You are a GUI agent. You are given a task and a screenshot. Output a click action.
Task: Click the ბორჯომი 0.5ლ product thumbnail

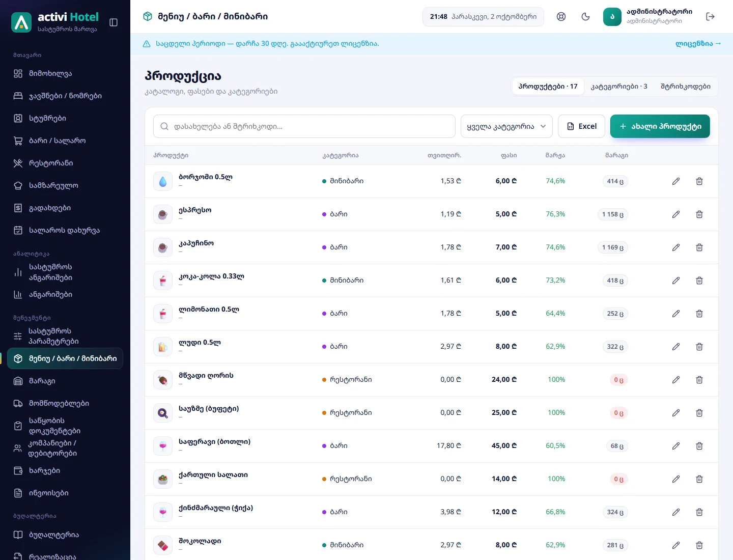click(163, 181)
